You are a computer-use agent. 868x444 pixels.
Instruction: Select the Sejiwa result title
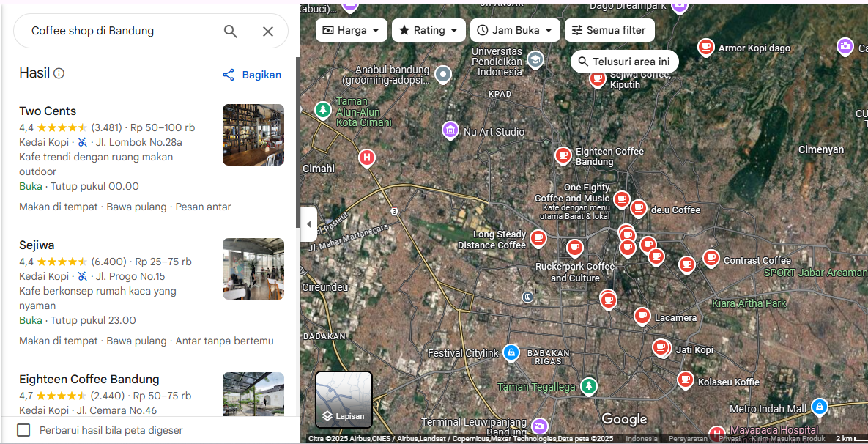tap(37, 245)
